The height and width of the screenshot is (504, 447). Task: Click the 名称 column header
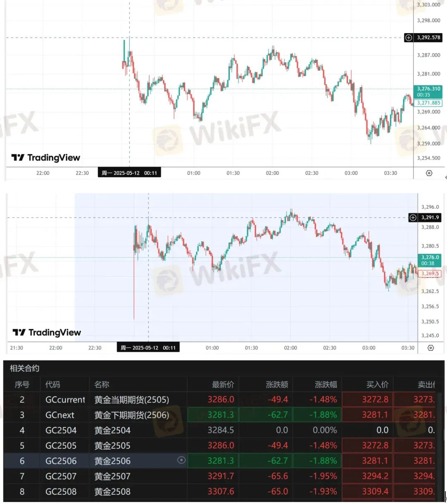point(102,385)
